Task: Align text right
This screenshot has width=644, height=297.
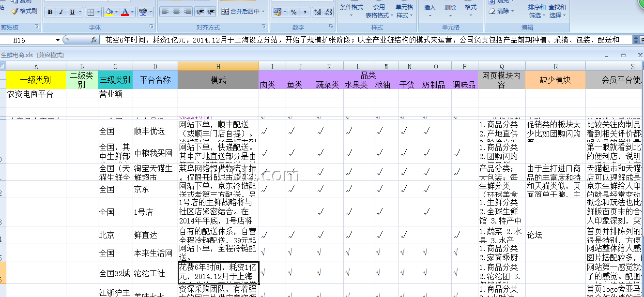Action: tap(187, 12)
